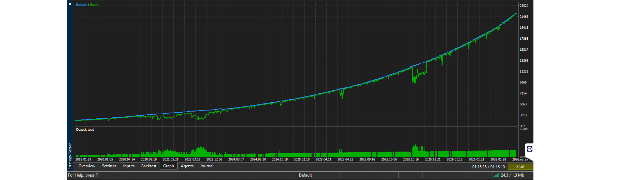
Task: Click the 2025.02.19 date label
Action: [302, 159]
